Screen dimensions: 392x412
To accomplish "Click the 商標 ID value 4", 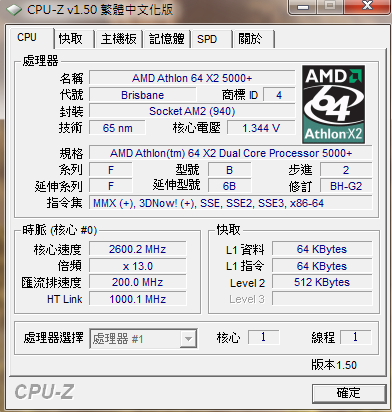I will pyautogui.click(x=279, y=95).
